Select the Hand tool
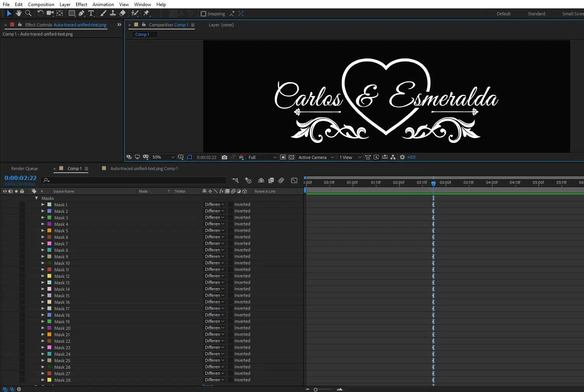Image resolution: width=584 pixels, height=392 pixels. pyautogui.click(x=18, y=13)
